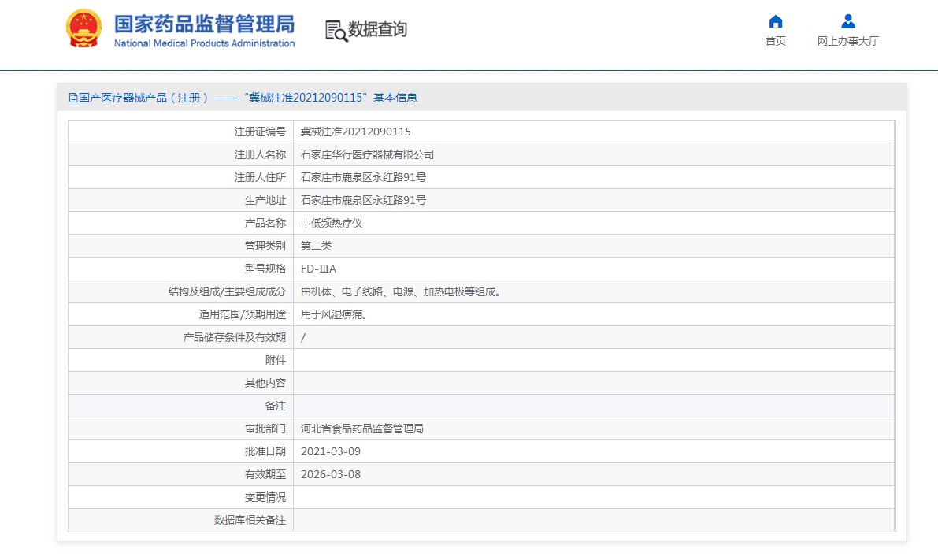Click the 变更情况 label

point(265,497)
